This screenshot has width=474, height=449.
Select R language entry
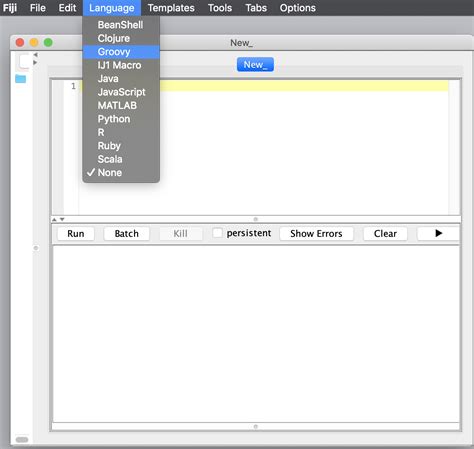pos(121,132)
